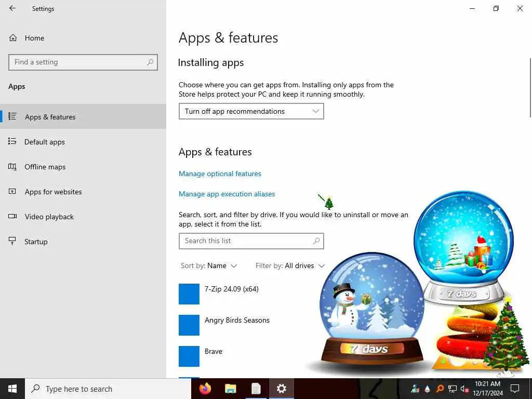Click the magnifier in Find a setting
532x399 pixels.
tap(150, 62)
